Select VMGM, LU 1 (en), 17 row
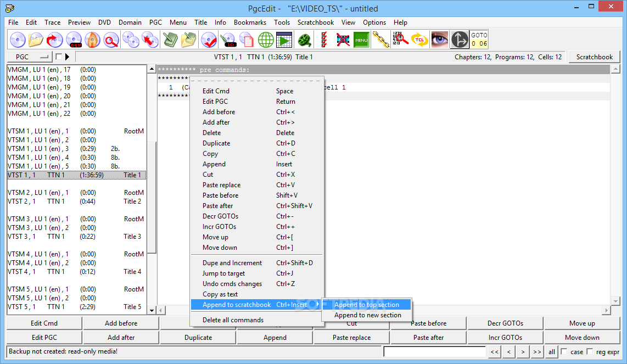The image size is (627, 364). [x=77, y=70]
